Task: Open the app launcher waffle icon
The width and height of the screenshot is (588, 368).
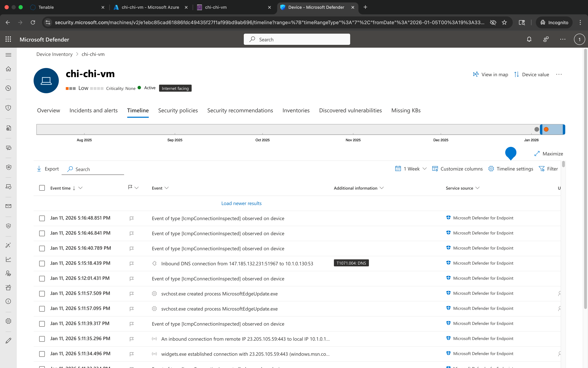Action: click(8, 39)
